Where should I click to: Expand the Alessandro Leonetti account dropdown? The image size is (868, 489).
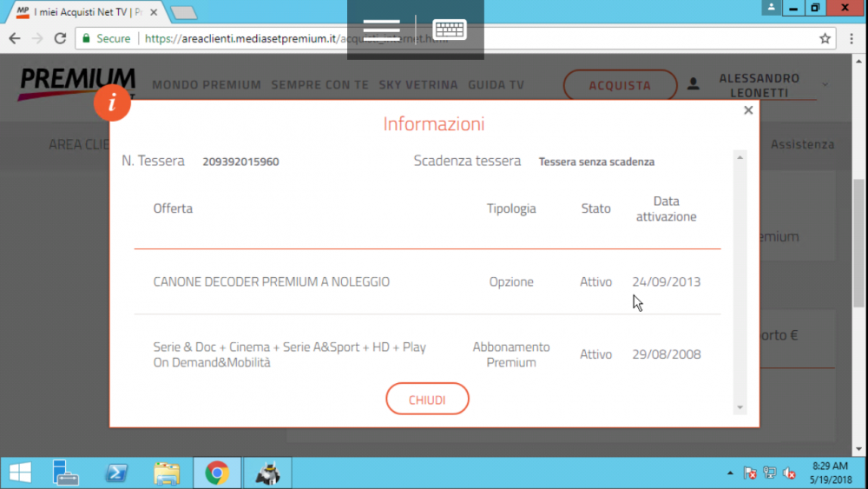[825, 84]
